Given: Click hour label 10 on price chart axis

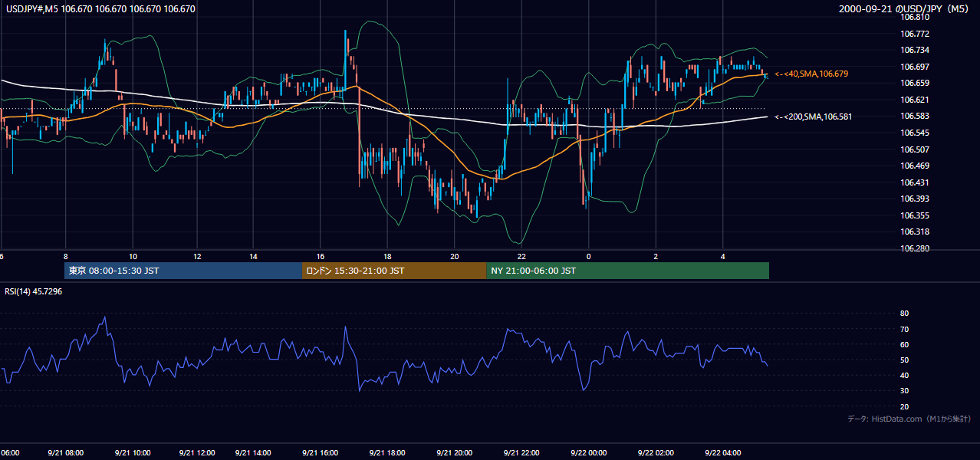Looking at the screenshot, I should 133,257.
